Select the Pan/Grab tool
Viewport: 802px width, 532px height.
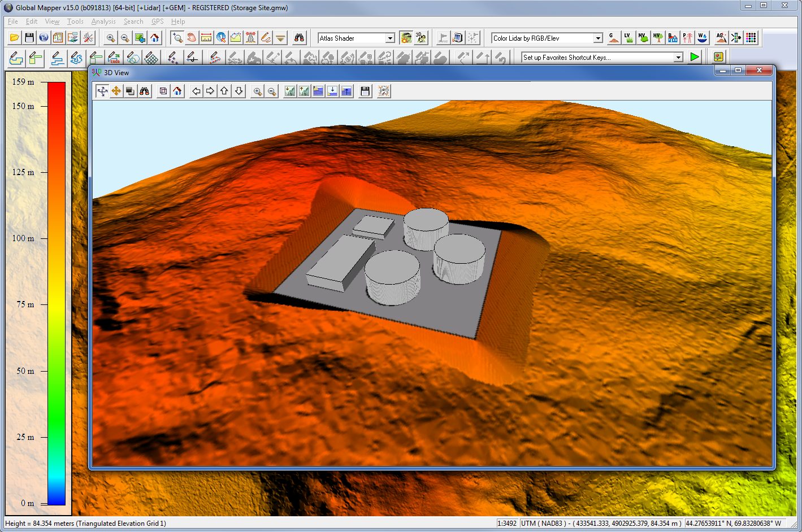click(x=192, y=37)
